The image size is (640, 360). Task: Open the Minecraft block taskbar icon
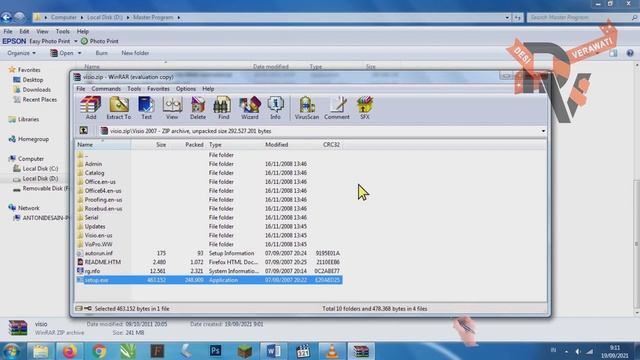(244, 351)
